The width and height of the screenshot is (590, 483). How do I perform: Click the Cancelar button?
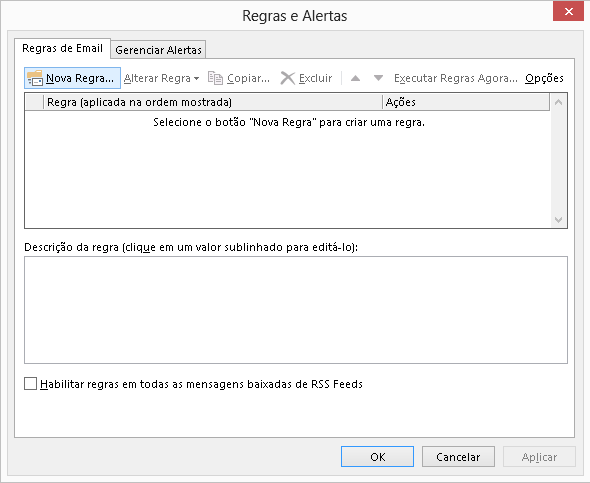click(x=458, y=457)
